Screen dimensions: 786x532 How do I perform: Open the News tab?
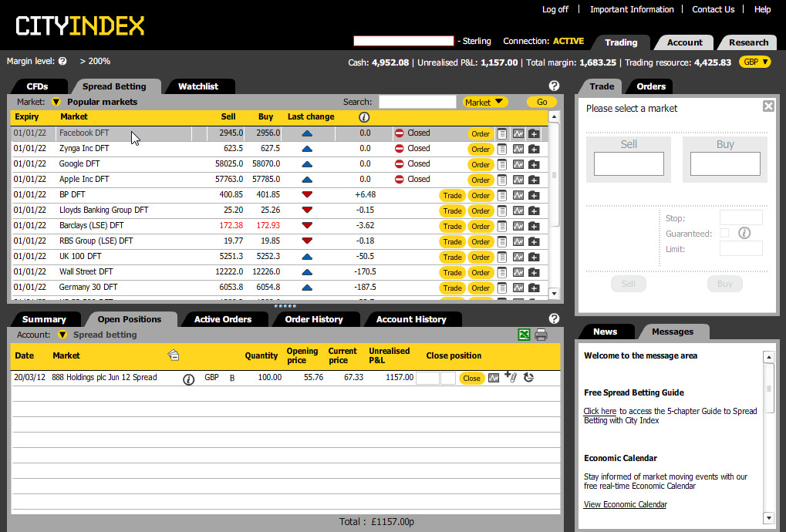[605, 332]
